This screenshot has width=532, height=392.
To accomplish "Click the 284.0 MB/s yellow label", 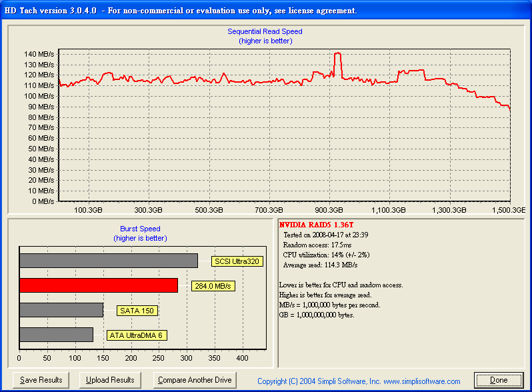I will 212,286.
